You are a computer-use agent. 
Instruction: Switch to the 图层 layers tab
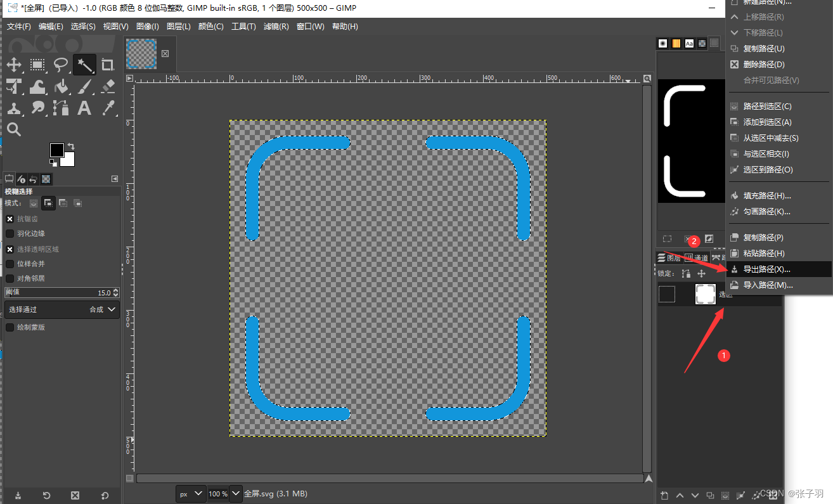coord(669,258)
